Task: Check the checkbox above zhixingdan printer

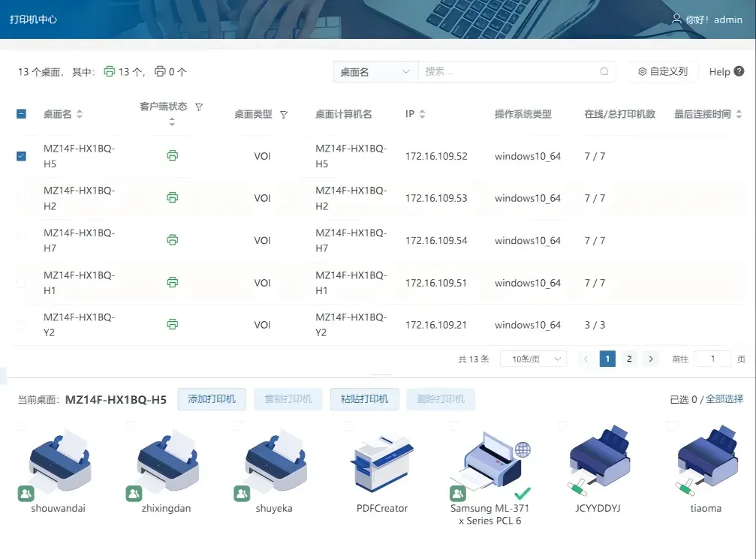Action: click(x=131, y=425)
